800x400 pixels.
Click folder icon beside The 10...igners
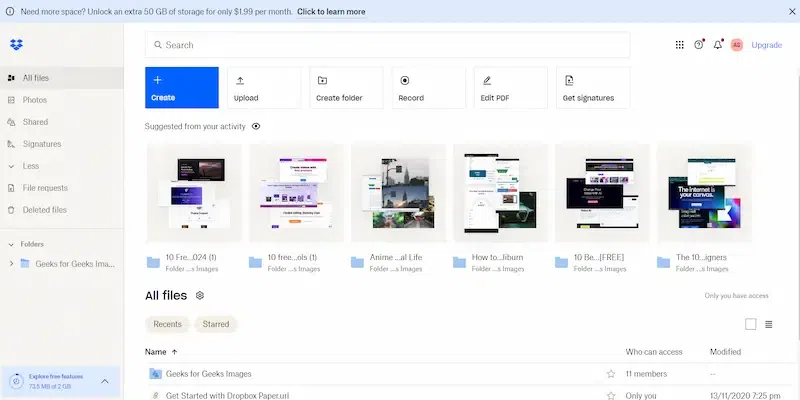click(663, 262)
